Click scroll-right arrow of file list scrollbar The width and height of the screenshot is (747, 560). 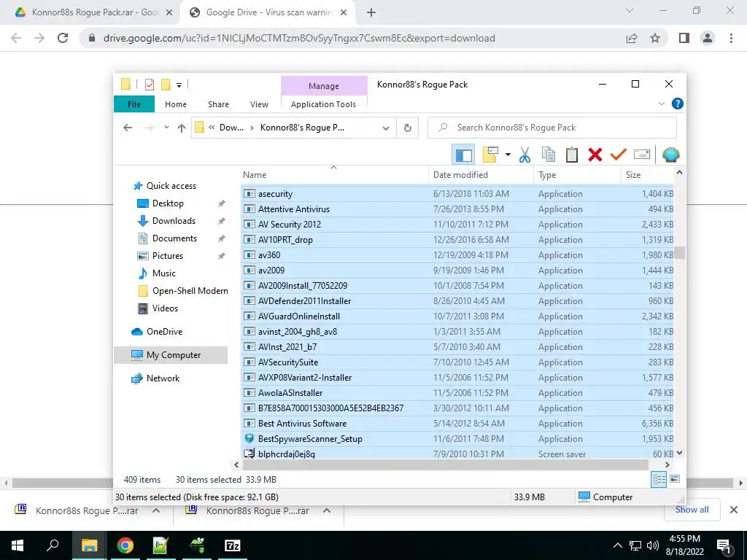coord(667,464)
